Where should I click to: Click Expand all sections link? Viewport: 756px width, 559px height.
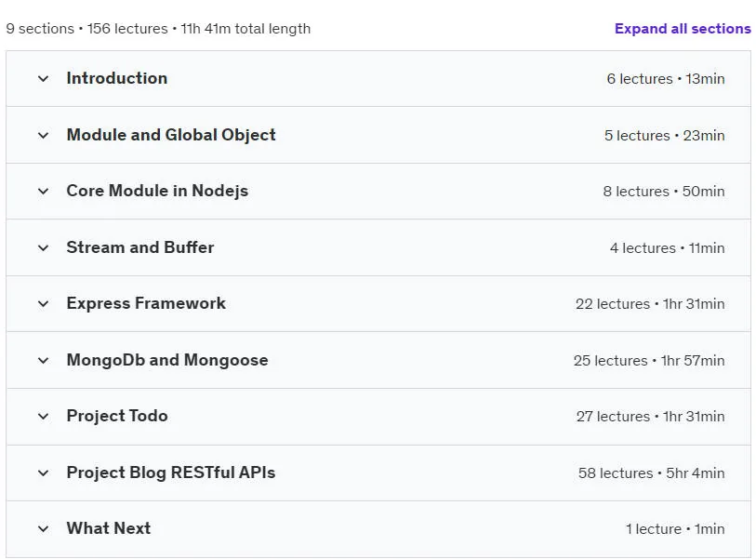[x=683, y=29]
